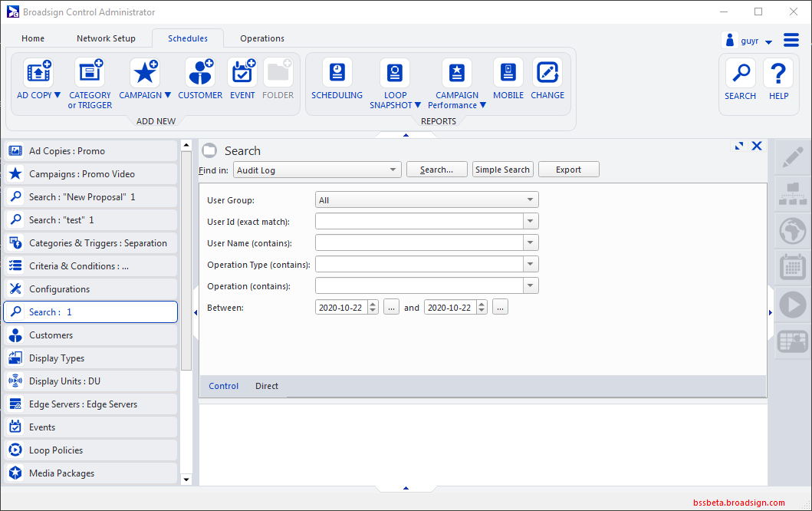Add a new Category or Trigger
Screen dimensions: 812x511
pos(90,73)
